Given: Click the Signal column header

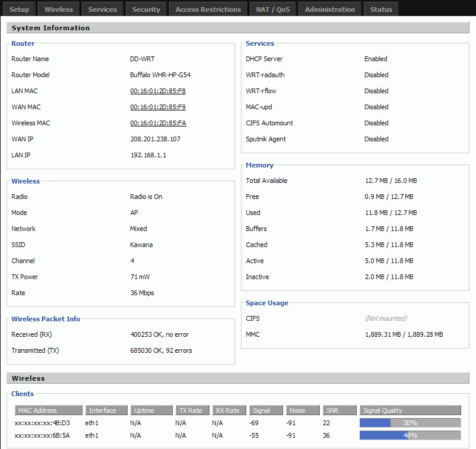Looking at the screenshot, I should coord(266,410).
